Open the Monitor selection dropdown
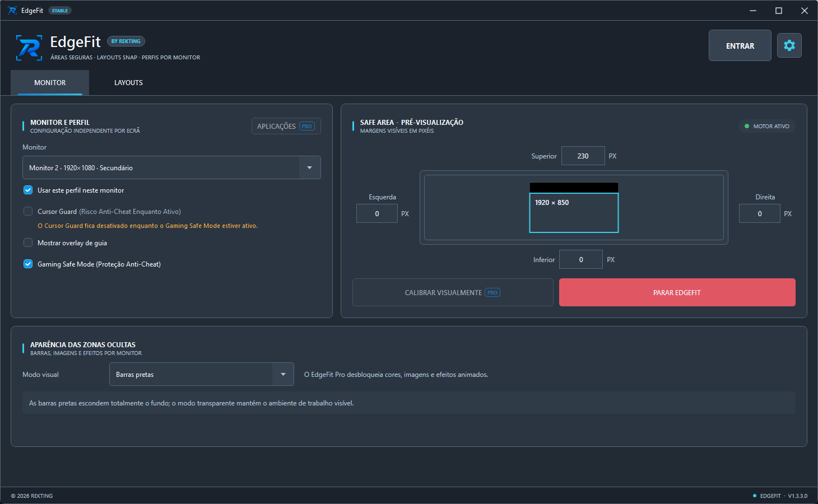The image size is (818, 504). [x=171, y=167]
